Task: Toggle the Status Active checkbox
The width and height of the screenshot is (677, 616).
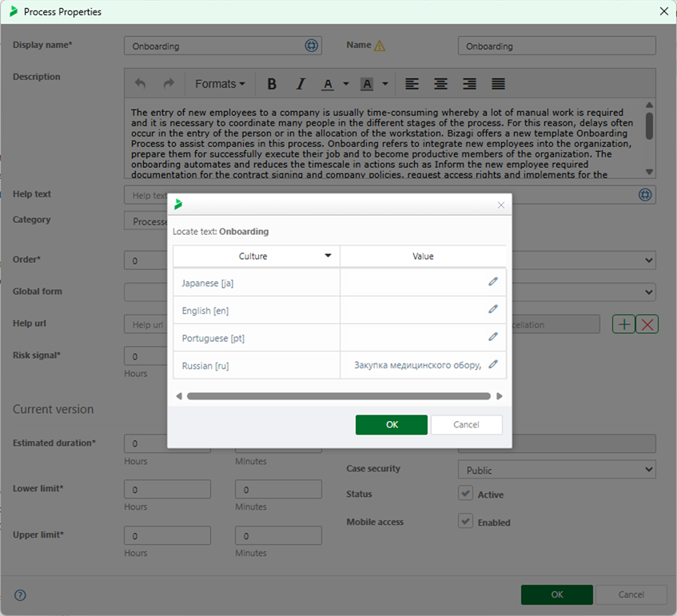Action: (x=465, y=493)
